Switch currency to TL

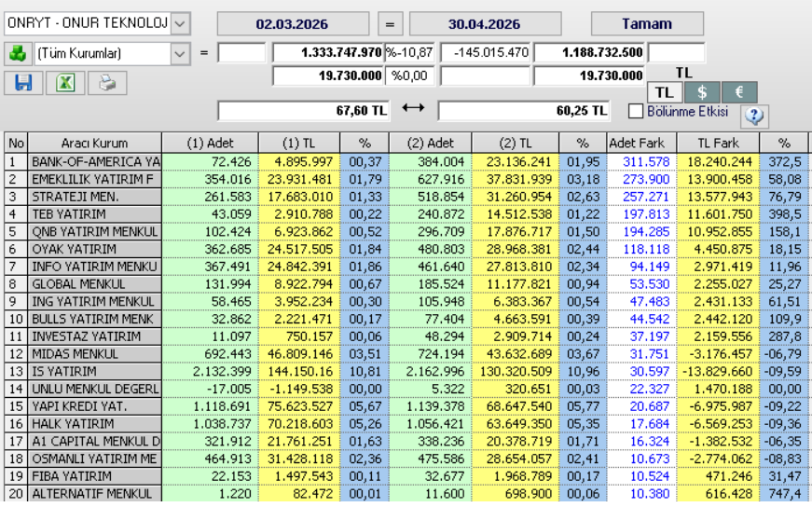[665, 92]
